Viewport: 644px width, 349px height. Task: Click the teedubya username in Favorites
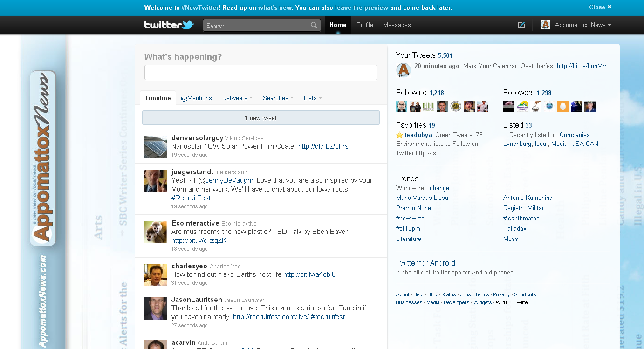click(418, 135)
